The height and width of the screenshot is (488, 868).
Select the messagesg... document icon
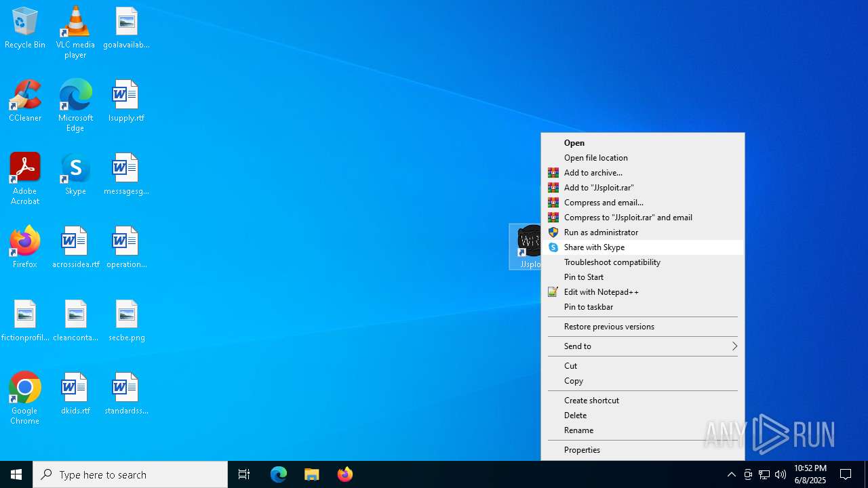126,175
